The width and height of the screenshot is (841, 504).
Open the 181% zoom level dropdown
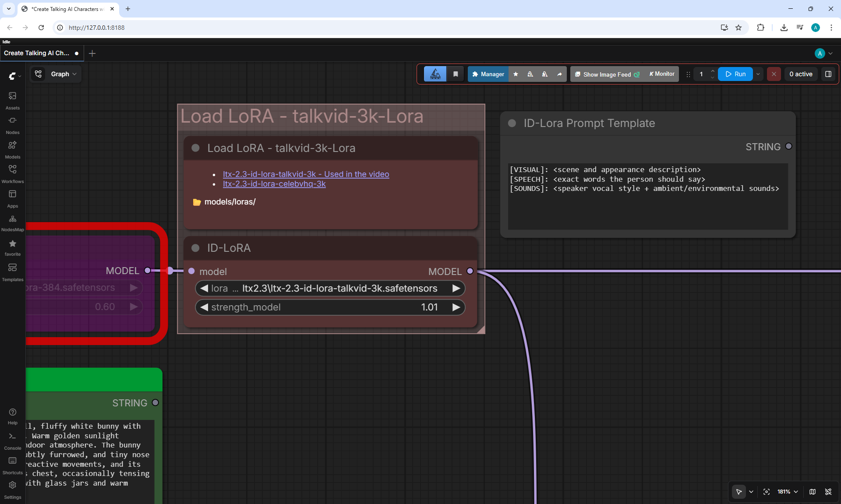(x=788, y=492)
